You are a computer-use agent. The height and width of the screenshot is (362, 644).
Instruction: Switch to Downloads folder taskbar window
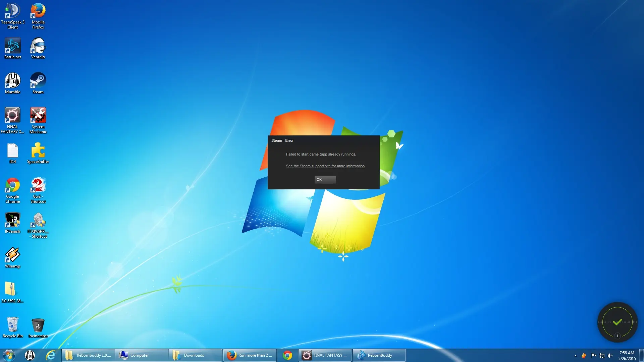(195, 355)
